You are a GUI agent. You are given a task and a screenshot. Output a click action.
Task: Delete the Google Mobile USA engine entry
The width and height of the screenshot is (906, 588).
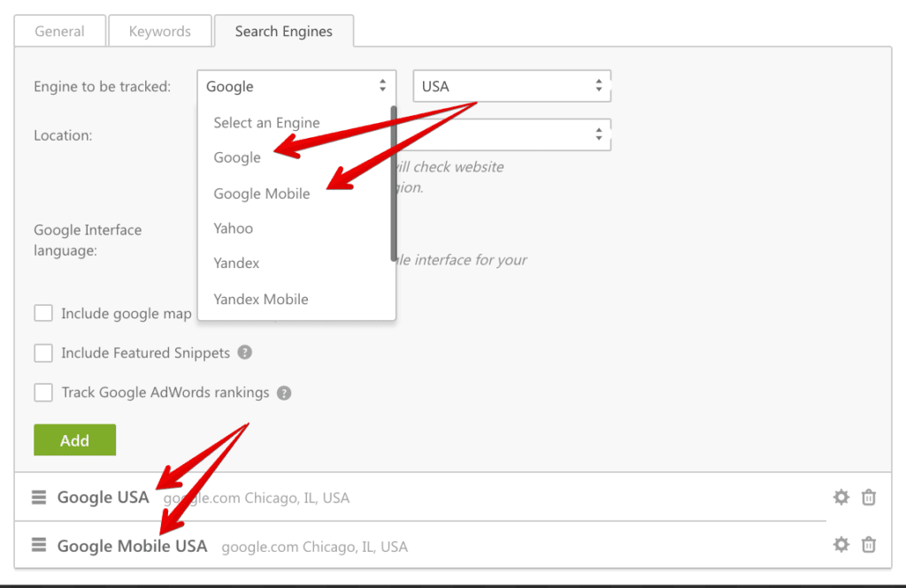(869, 545)
